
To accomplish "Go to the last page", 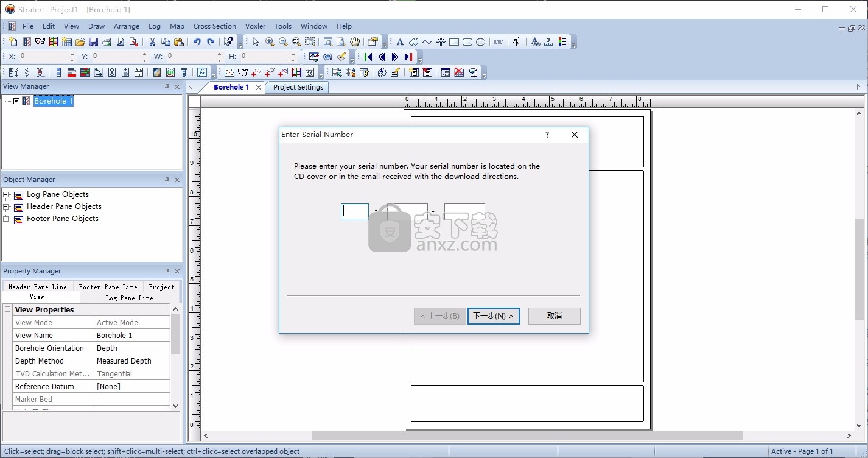I will tap(408, 57).
